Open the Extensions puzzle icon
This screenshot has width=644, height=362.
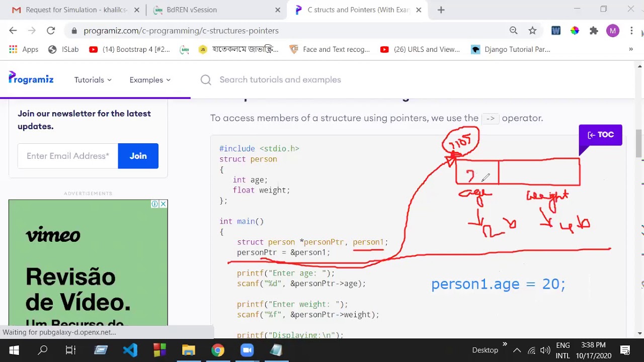coord(594,31)
